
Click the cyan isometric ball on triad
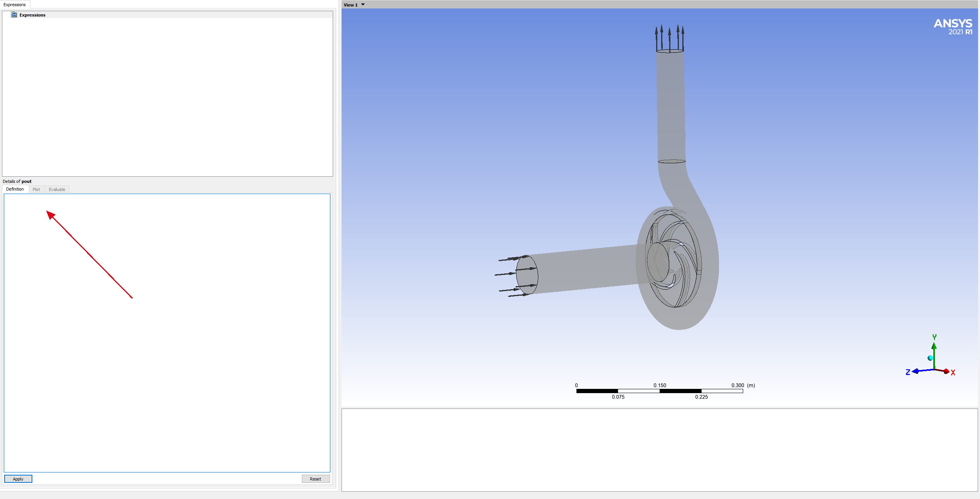click(930, 358)
